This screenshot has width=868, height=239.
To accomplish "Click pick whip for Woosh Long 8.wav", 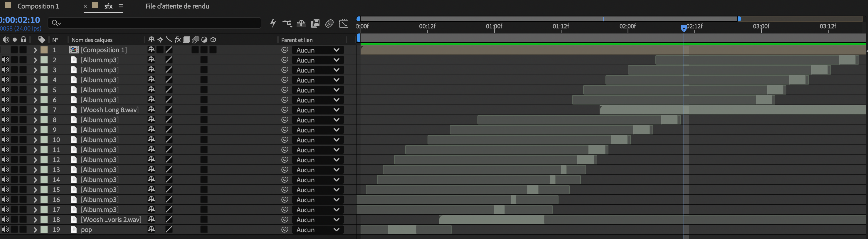I will 285,110.
